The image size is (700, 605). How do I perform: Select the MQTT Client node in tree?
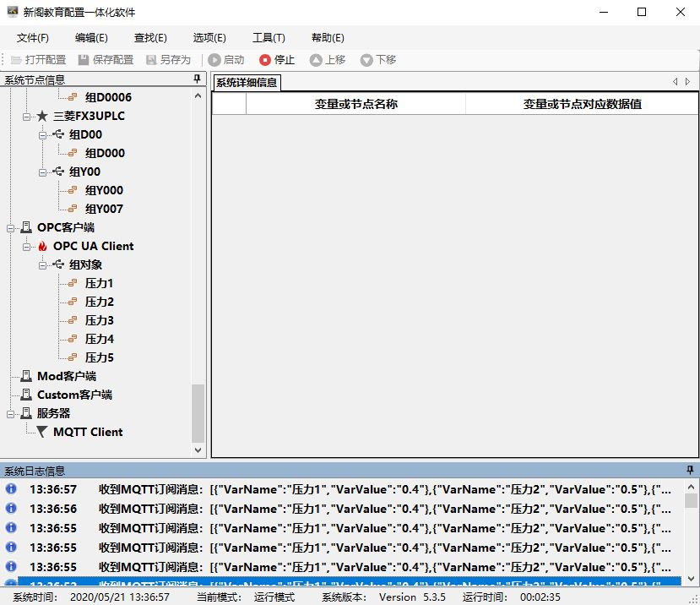tap(87, 432)
